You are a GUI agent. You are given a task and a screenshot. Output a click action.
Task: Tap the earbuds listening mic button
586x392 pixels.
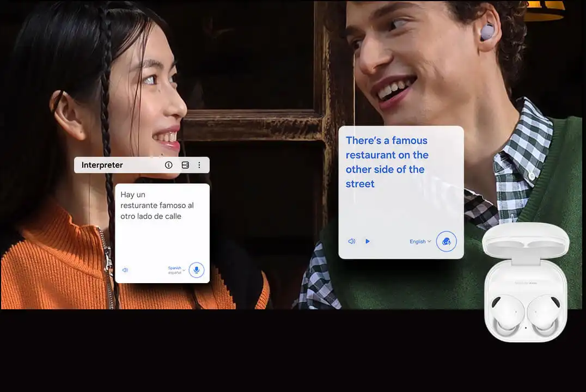click(x=446, y=241)
